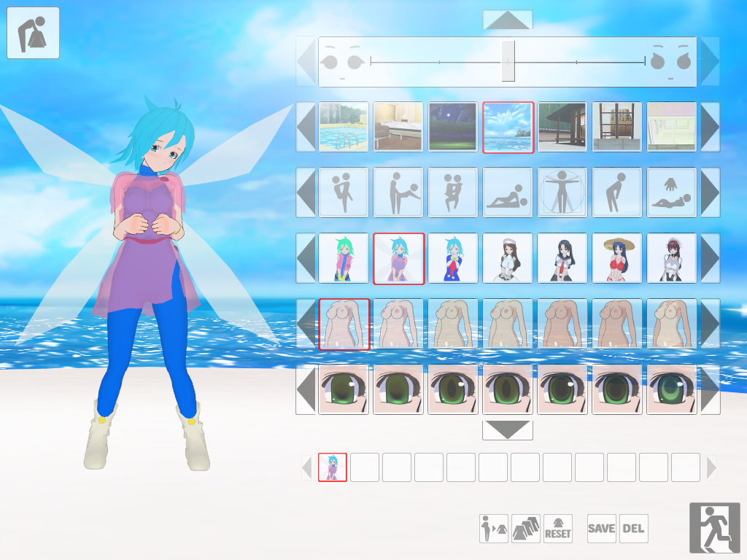Image resolution: width=747 pixels, height=560 pixels.
Task: Choose the straw hat character preset
Action: coord(617,258)
